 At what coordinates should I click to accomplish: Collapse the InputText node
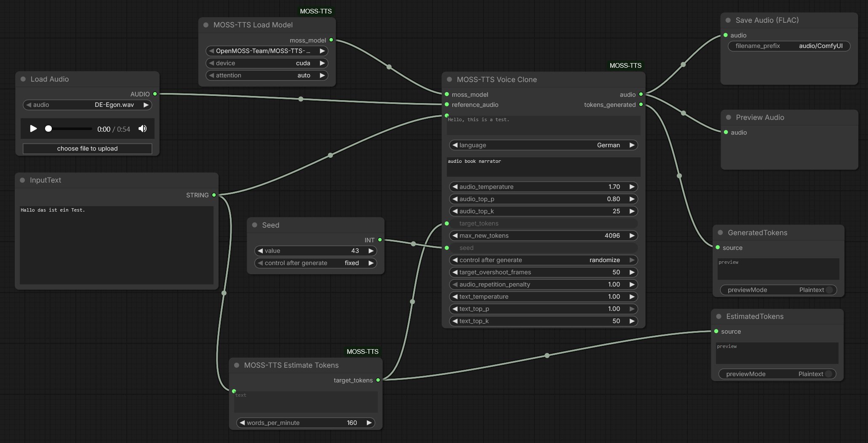pos(22,180)
